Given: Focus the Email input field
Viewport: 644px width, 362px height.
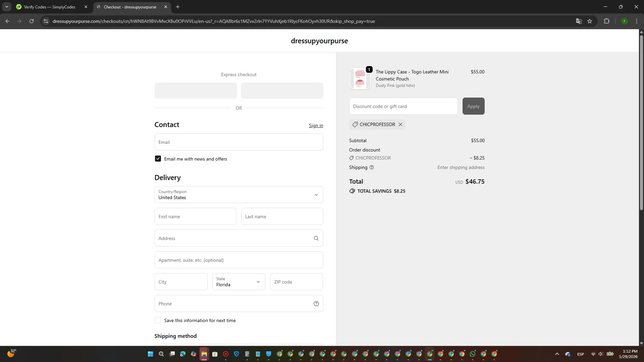Looking at the screenshot, I should click(x=239, y=142).
